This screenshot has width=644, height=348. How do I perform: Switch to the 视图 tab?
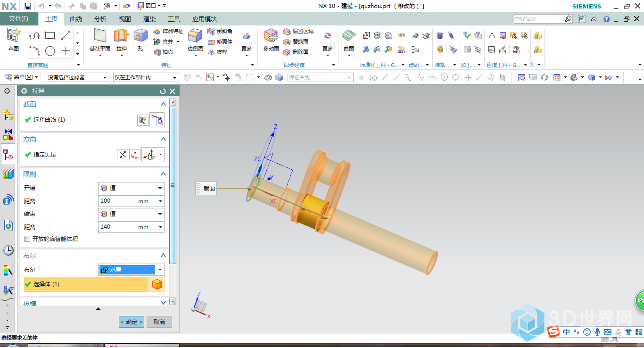tap(125, 19)
